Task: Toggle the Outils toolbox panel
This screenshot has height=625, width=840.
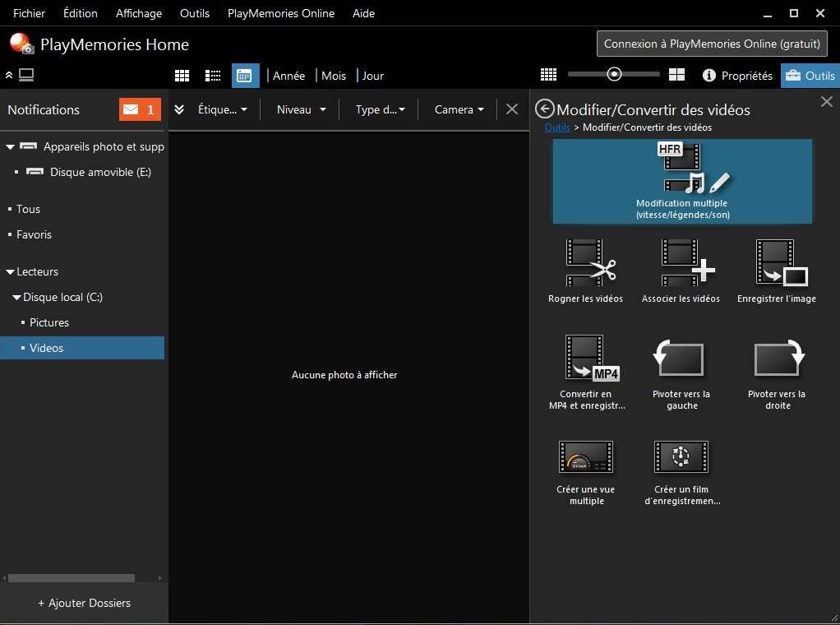Action: coord(810,76)
